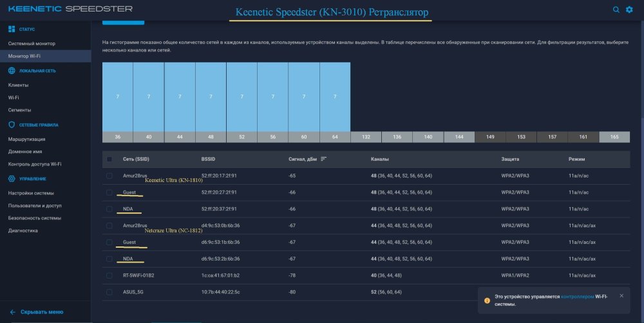Select channel 64 histogram bar
Viewport: 644px width, 323px height.
[335, 97]
